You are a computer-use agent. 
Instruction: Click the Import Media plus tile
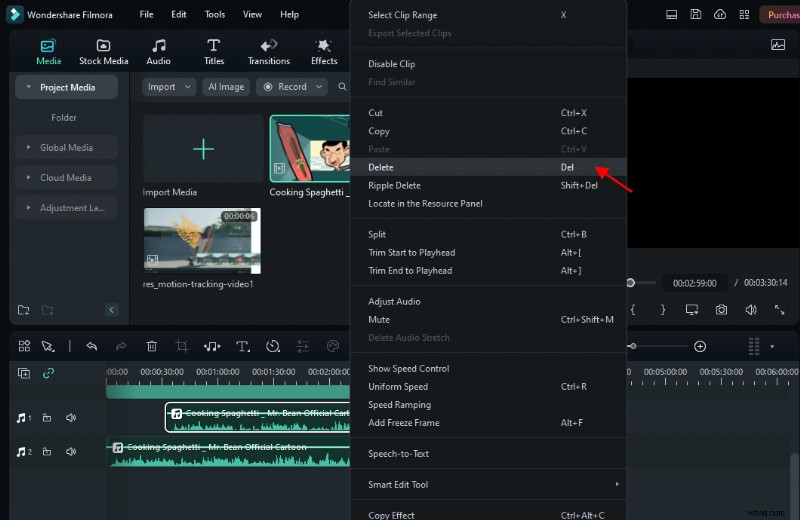(x=203, y=149)
